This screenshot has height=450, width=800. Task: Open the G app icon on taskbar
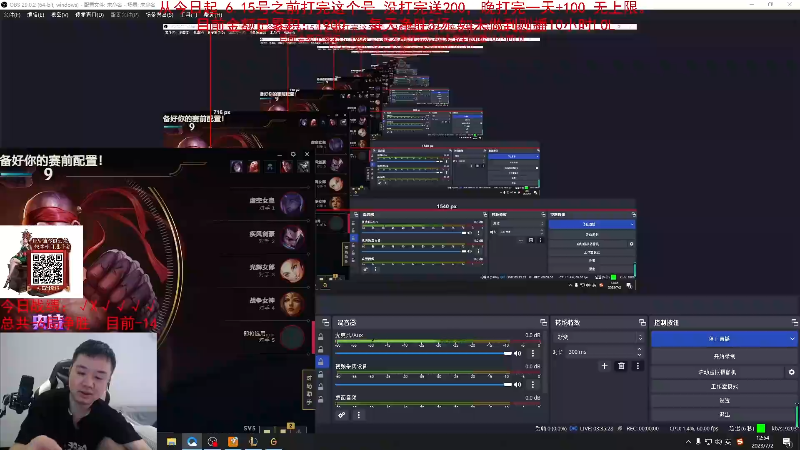274,441
